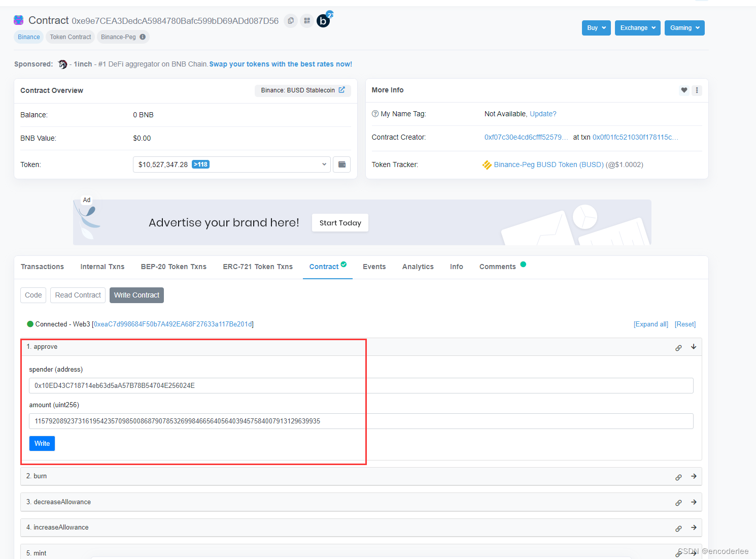Image resolution: width=756 pixels, height=559 pixels.
Task: Click the heart icon in More Info
Action: (684, 90)
